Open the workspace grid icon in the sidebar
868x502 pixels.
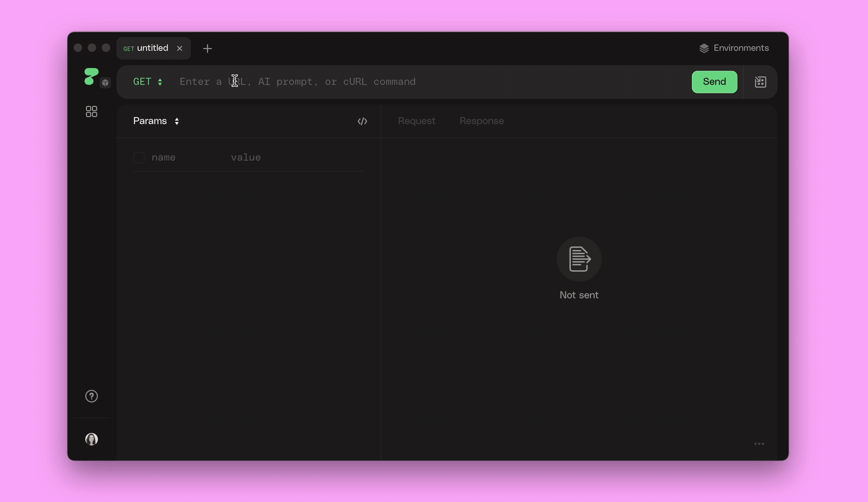[x=91, y=111]
